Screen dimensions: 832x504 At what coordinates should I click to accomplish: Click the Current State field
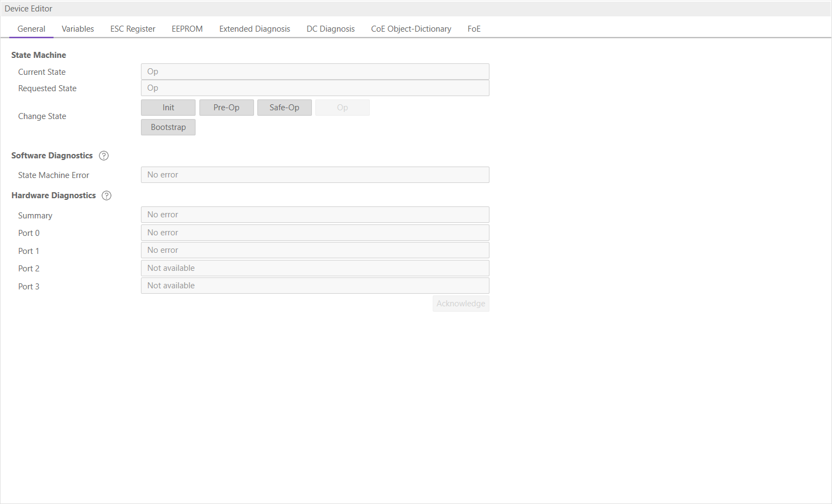pos(315,72)
